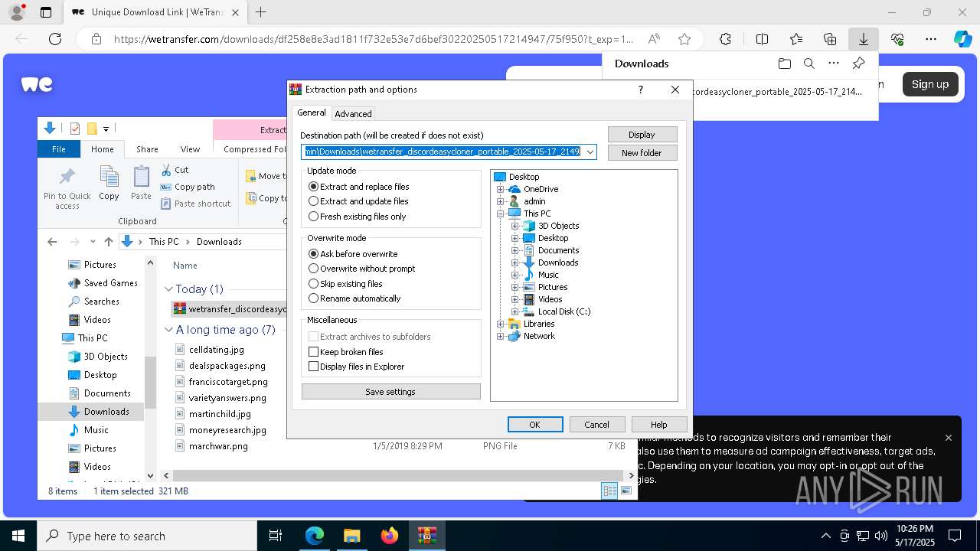Open File menu in Explorer window
The image size is (980, 551).
[59, 149]
